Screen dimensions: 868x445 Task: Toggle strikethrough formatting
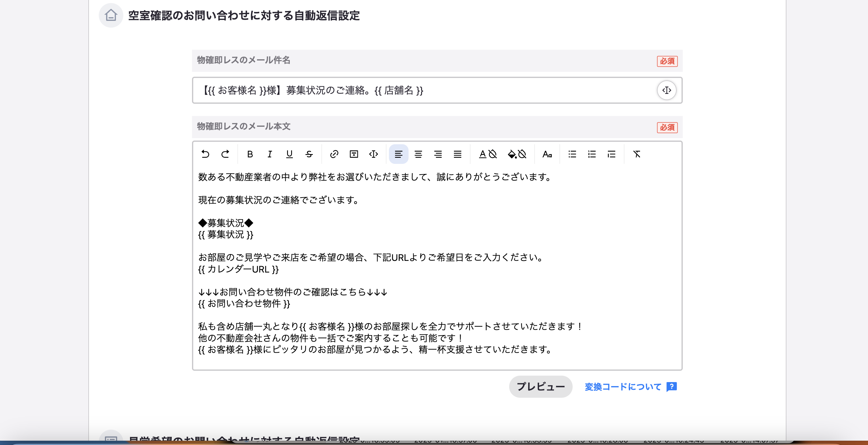(x=309, y=154)
